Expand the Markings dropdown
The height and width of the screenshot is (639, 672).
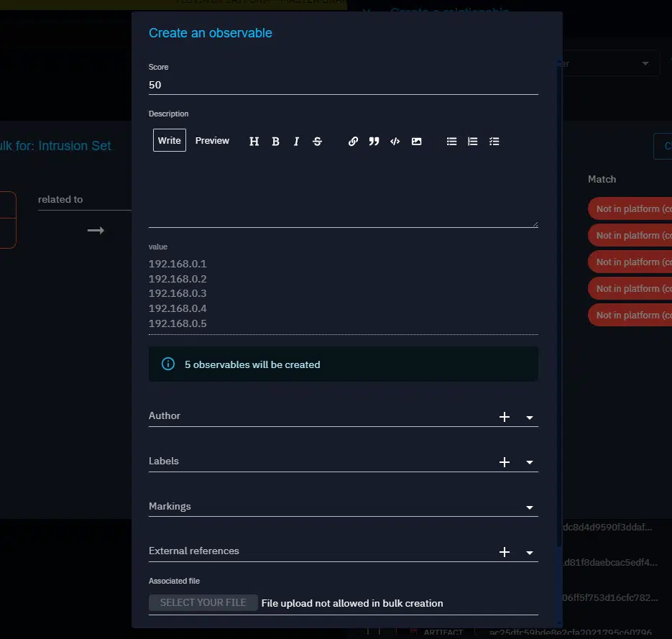(x=530, y=507)
